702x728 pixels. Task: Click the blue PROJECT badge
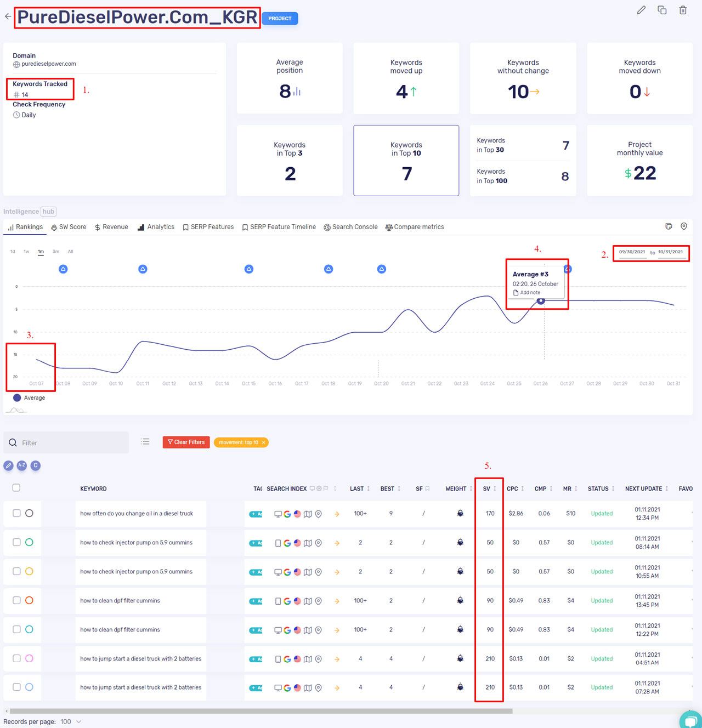(x=280, y=19)
